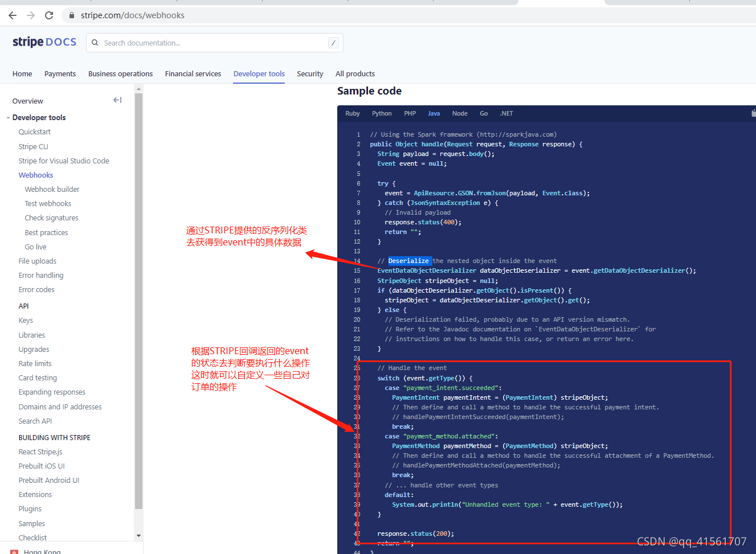Open the Security nav item

[310, 73]
